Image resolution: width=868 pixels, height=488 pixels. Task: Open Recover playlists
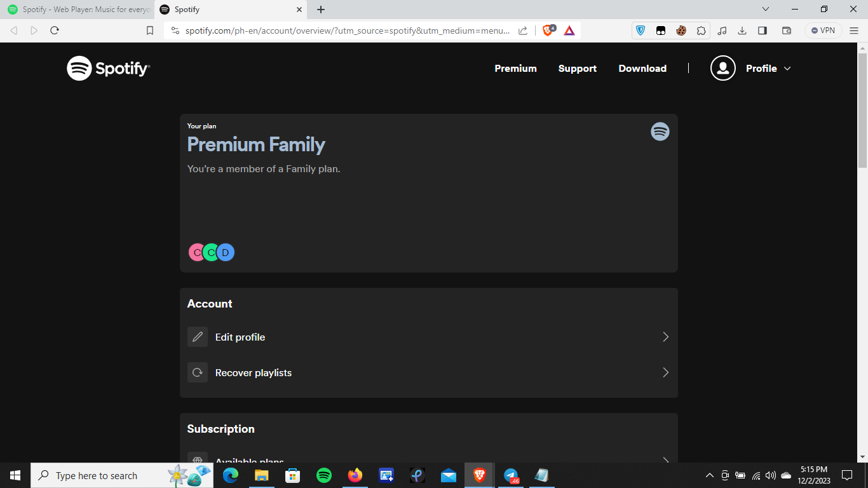point(429,372)
